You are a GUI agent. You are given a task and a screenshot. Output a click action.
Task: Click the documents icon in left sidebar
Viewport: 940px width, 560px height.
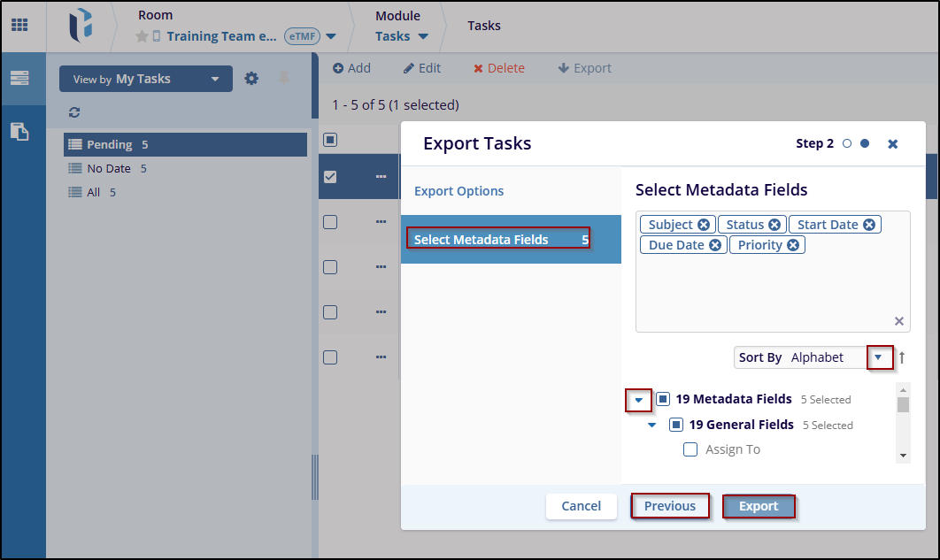tap(19, 131)
